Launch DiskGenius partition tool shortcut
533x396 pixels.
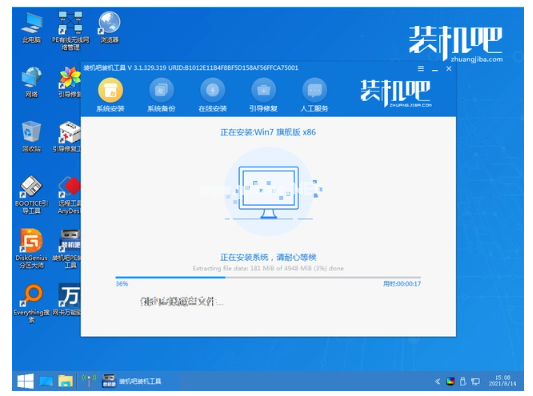point(32,249)
